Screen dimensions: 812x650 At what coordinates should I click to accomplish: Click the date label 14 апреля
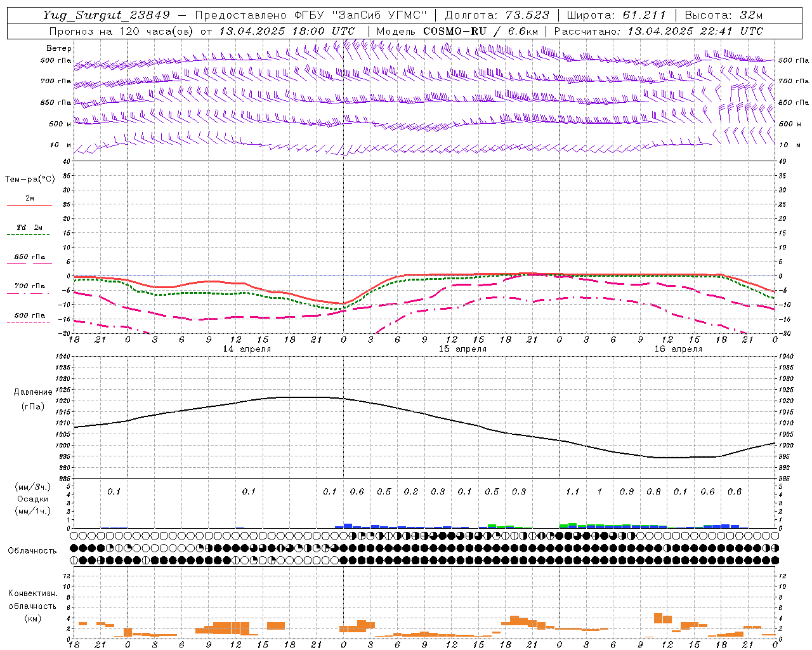247,349
